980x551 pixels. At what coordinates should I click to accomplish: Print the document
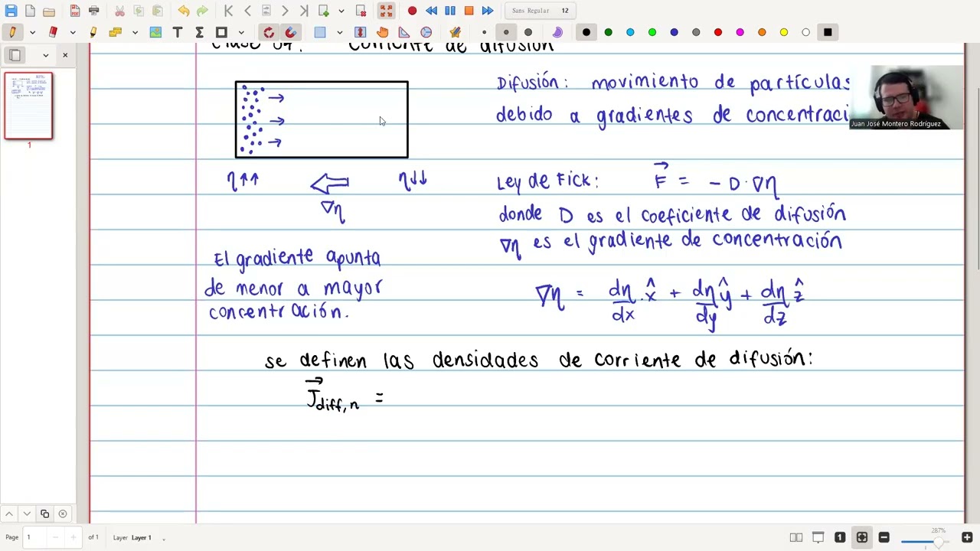93,11
